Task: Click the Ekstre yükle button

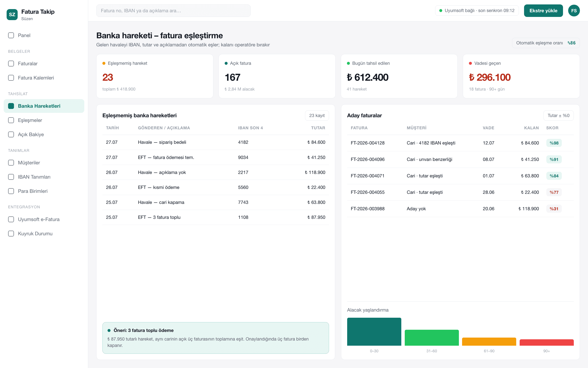Action: point(543,11)
